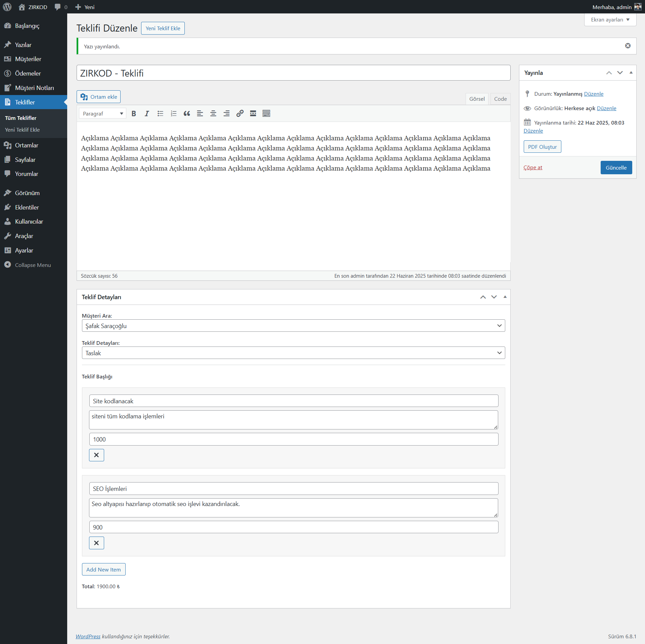This screenshot has height=644, width=645.
Task: Insert Read More tag icon
Action: click(253, 113)
